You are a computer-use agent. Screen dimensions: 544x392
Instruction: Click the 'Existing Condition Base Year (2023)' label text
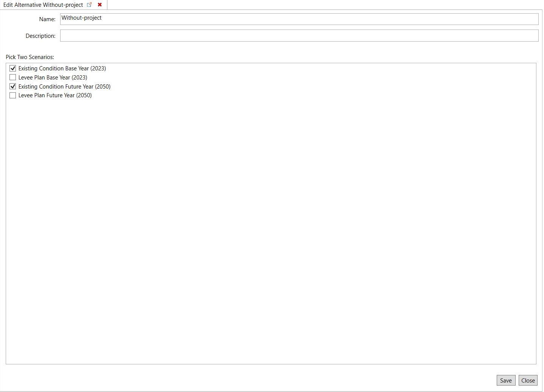tap(62, 68)
